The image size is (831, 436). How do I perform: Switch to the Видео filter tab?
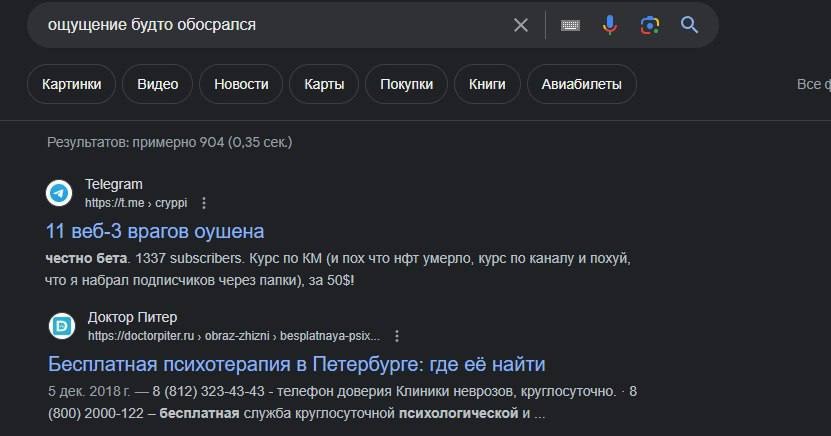(158, 84)
